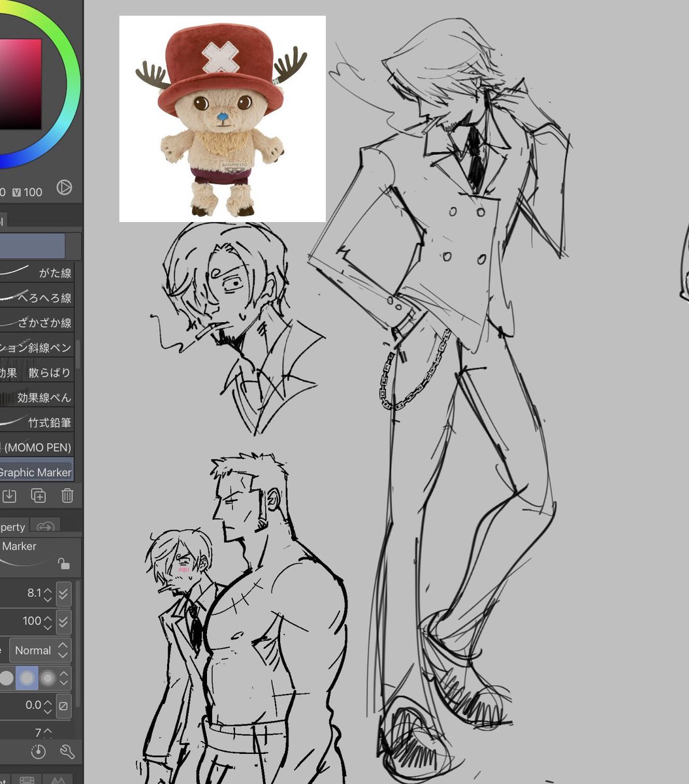Click the Chopper plush reference image
Viewport: 689px width, 784px height.
[x=222, y=119]
